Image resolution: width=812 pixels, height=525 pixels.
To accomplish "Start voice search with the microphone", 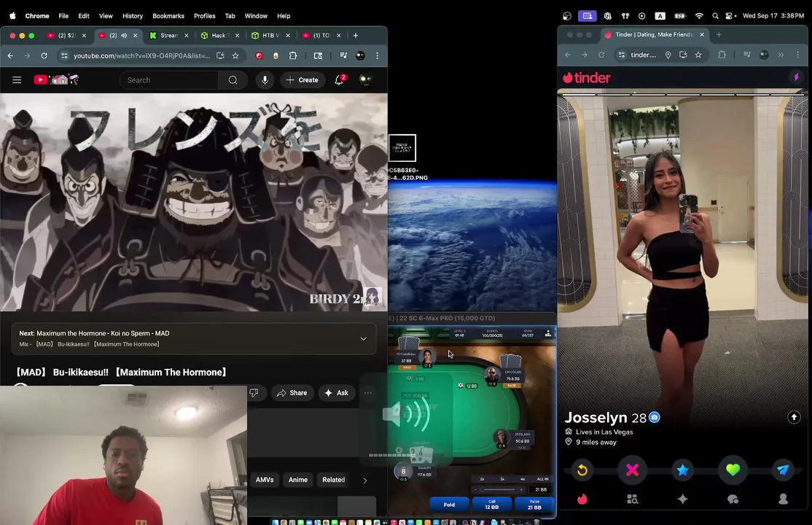I will 265,79.
